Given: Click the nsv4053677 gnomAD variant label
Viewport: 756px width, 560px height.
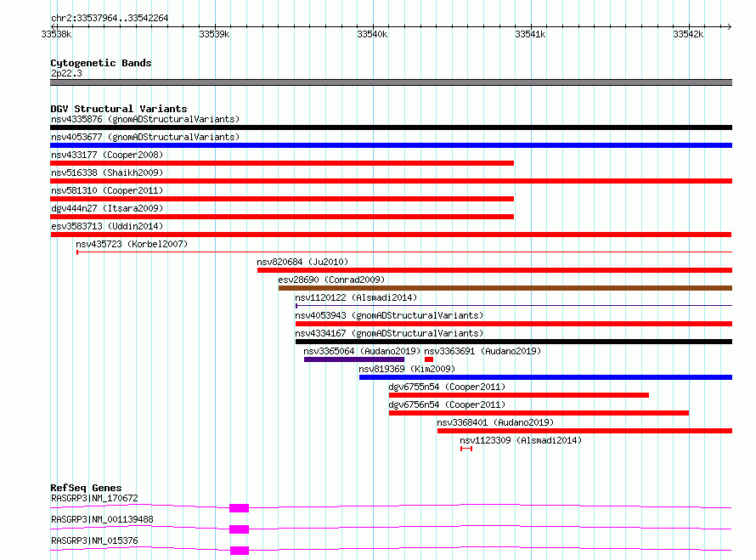Looking at the screenshot, I should [145, 137].
